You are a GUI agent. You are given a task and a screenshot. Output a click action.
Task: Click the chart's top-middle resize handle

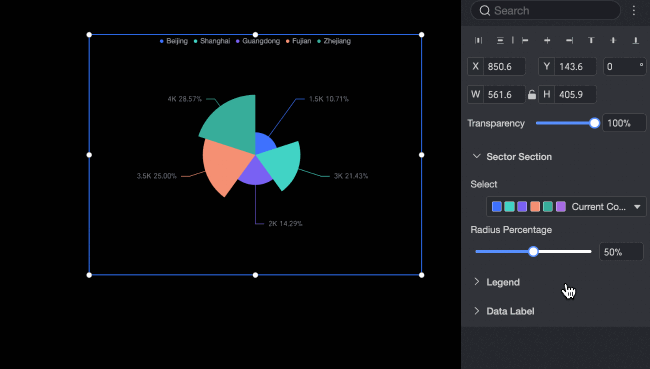(255, 35)
